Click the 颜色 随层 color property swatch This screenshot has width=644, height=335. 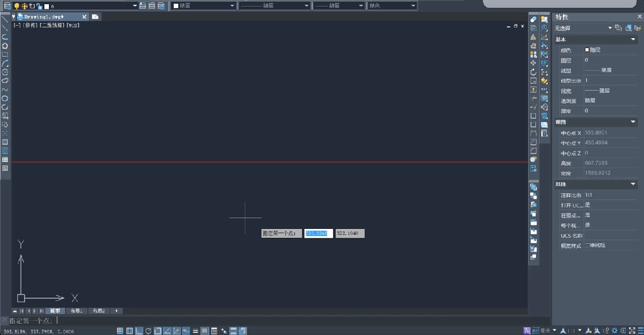click(x=587, y=50)
